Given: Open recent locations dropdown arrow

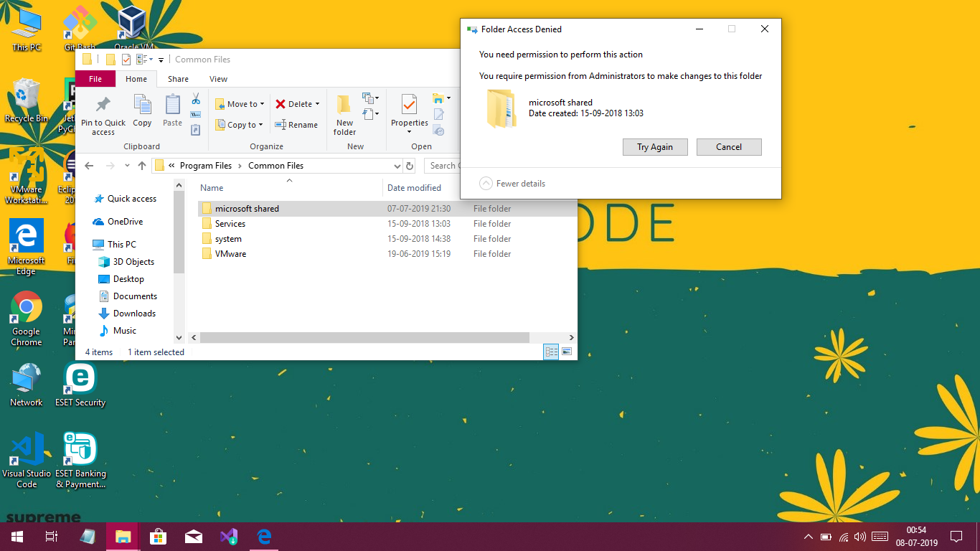Looking at the screenshot, I should [127, 166].
